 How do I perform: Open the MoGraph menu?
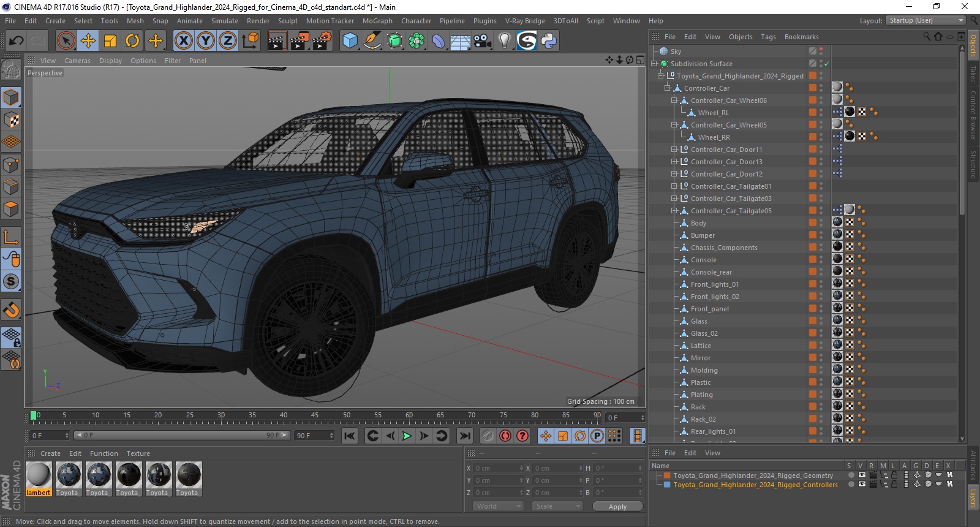point(377,21)
